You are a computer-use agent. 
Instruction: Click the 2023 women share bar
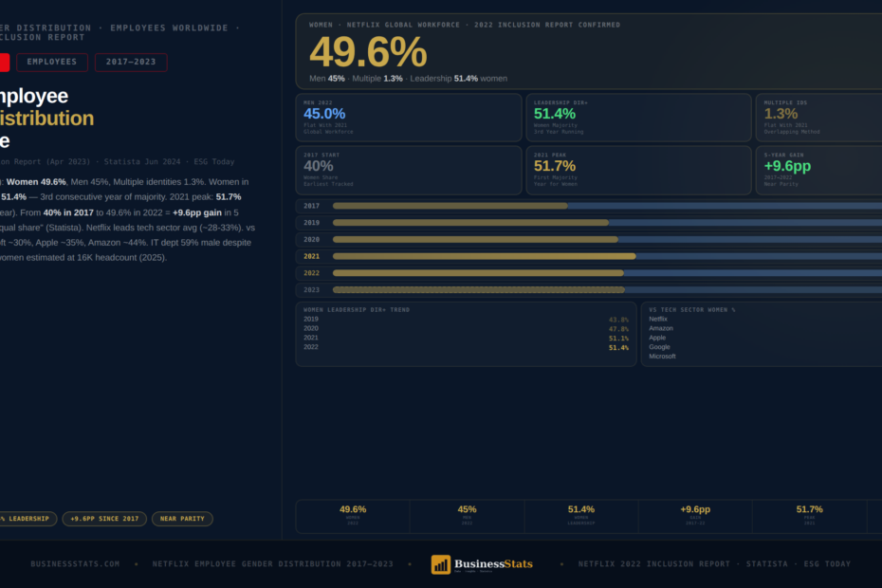click(479, 290)
